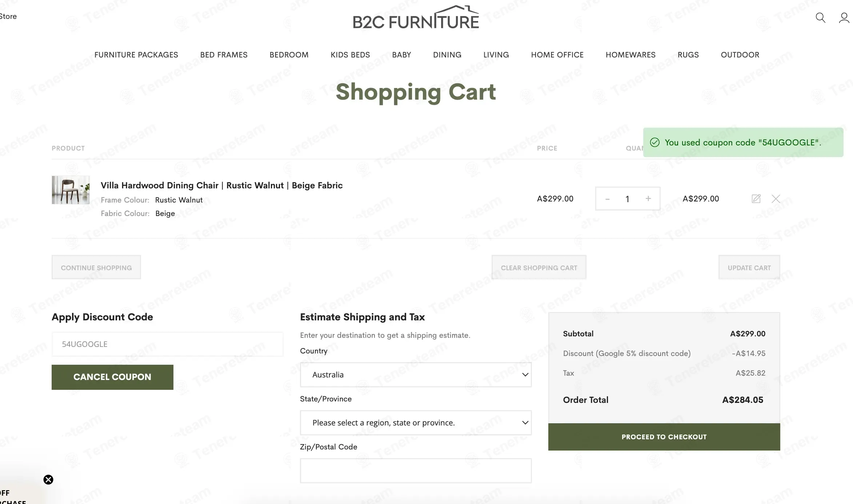This screenshot has width=853, height=504.
Task: Click the Apply Discount Code heading
Action: [102, 317]
